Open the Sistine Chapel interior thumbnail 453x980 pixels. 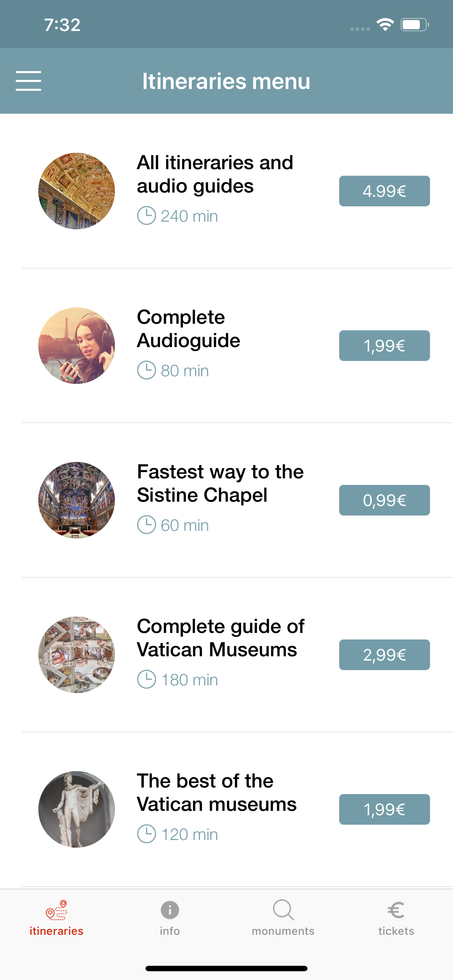(77, 500)
